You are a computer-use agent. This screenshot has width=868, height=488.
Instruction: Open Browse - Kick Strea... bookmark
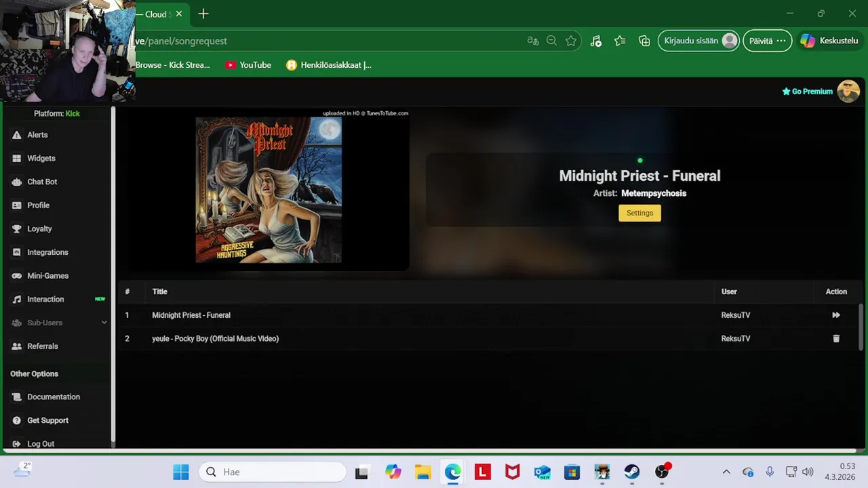point(173,65)
